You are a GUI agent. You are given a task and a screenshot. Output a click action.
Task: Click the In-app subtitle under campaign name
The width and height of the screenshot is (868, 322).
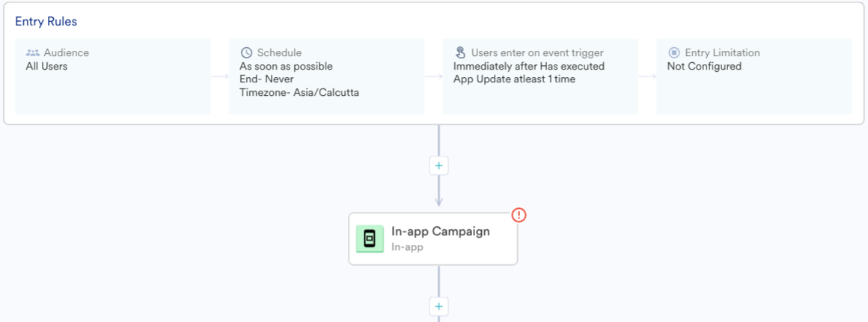(407, 247)
